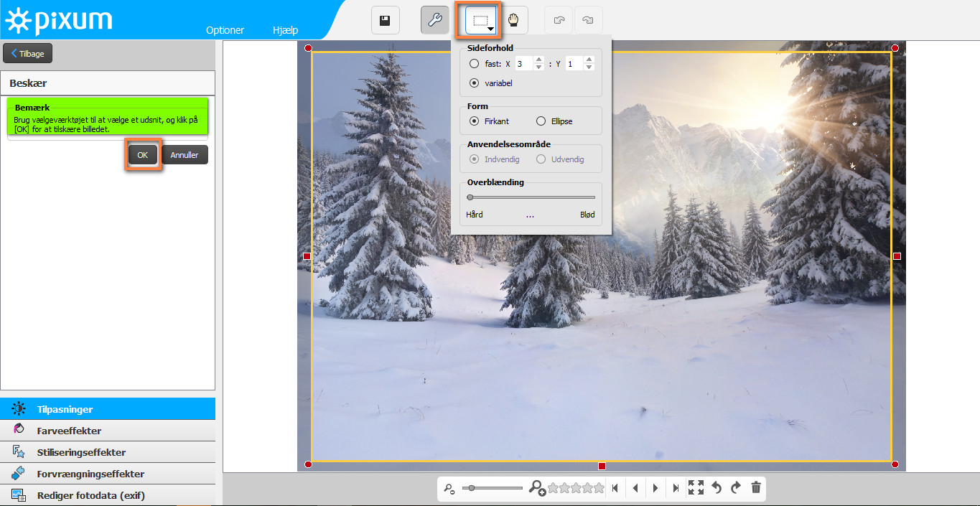
Task: Switch to fullscreen with the expand arrows icon
Action: (696, 488)
